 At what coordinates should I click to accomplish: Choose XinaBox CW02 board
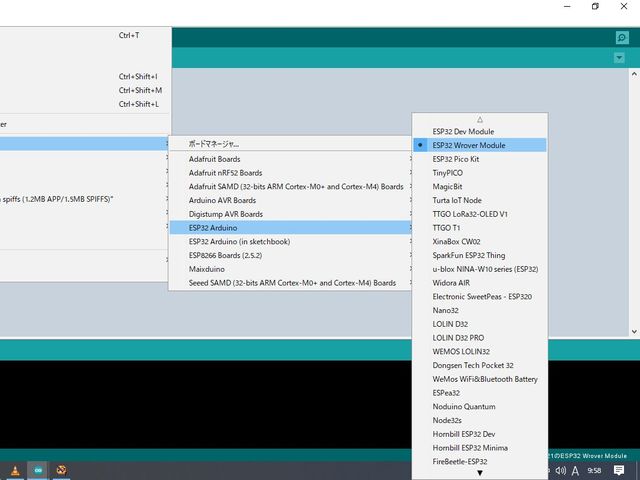pos(480,241)
